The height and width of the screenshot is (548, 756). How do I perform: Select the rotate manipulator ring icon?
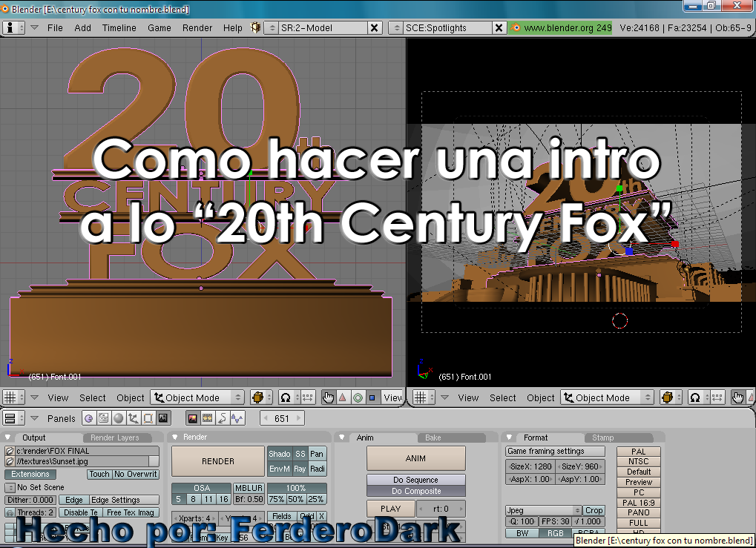point(358,397)
